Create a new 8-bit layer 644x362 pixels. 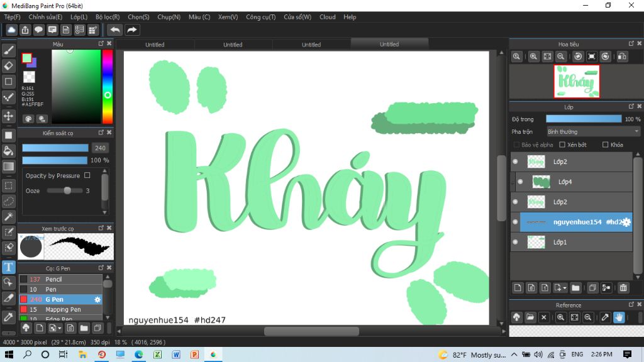point(531,288)
